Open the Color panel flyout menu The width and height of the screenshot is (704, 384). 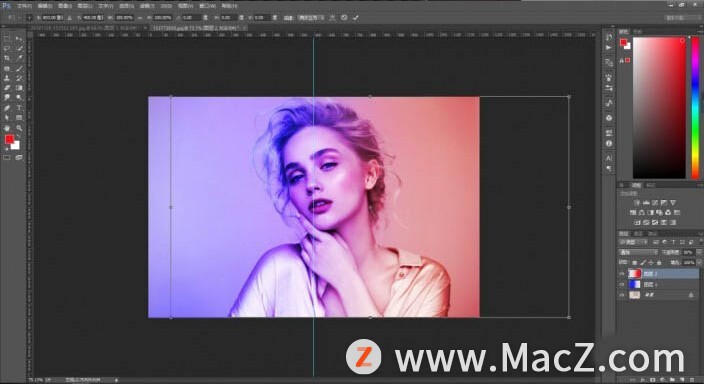coord(700,32)
